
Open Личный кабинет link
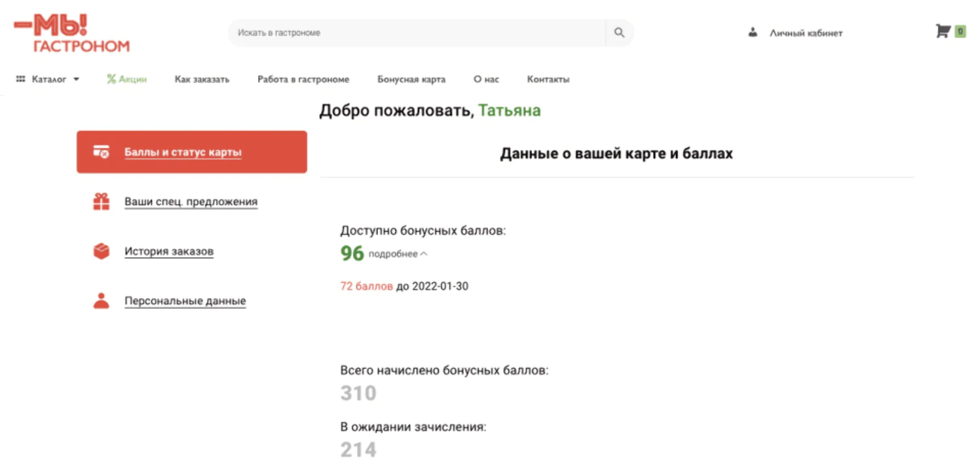click(806, 33)
